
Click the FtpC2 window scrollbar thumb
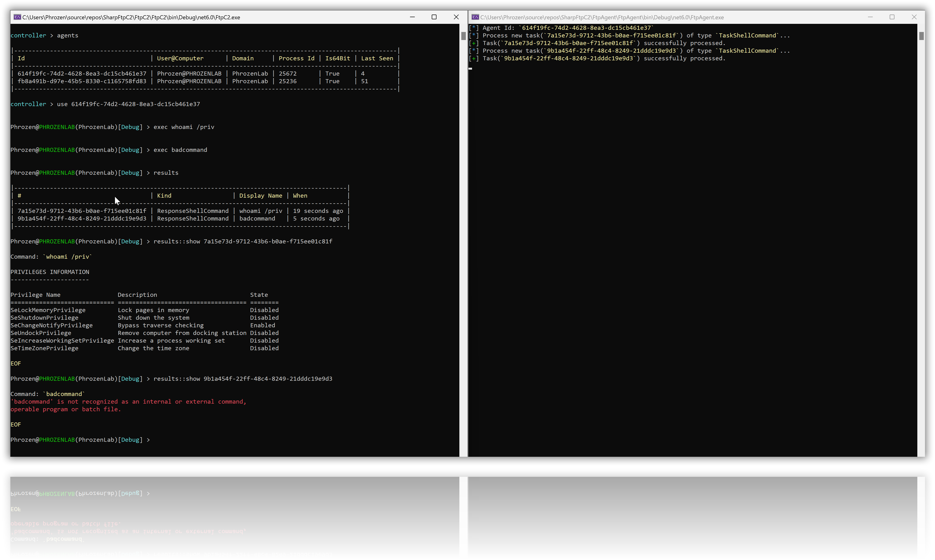[x=463, y=36]
